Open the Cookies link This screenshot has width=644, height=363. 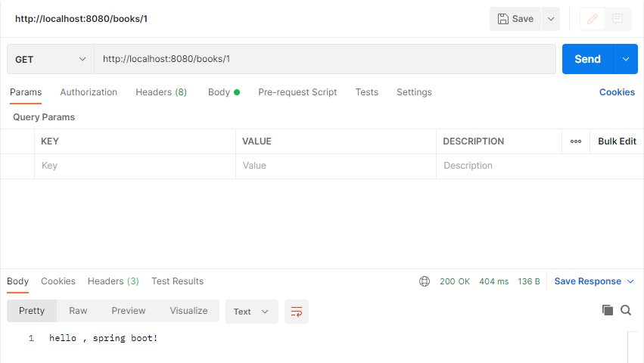click(617, 92)
